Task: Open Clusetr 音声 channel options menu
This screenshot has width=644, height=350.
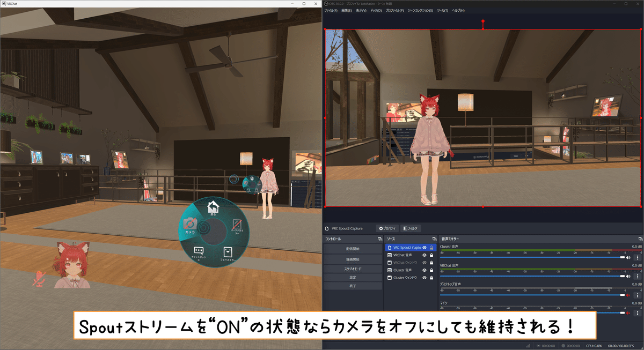Action: [638, 257]
